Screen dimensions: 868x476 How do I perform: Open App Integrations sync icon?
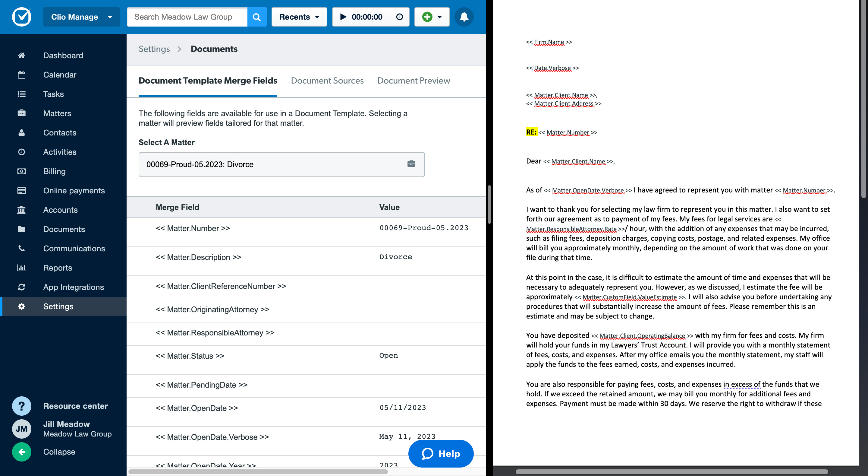tap(22, 287)
